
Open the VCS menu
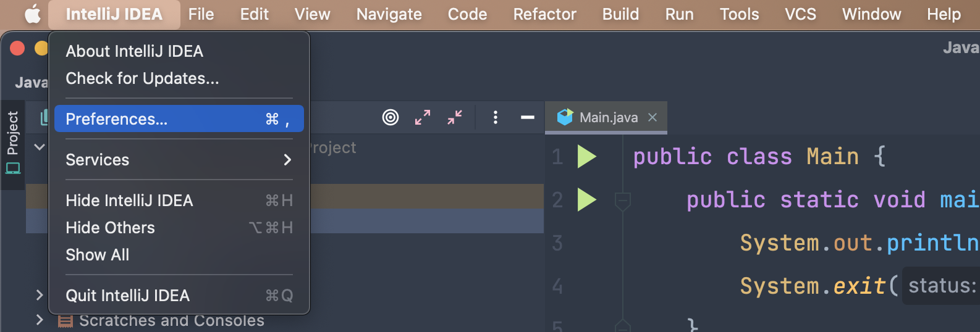(x=801, y=14)
